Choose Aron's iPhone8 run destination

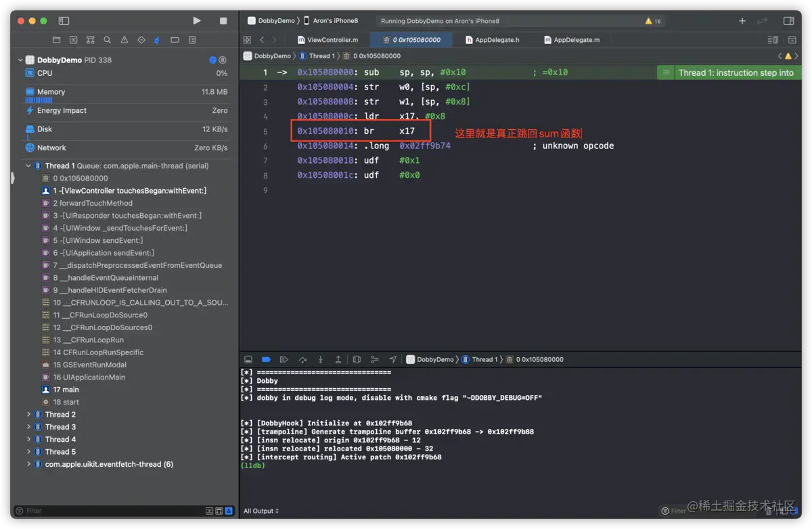pyautogui.click(x=331, y=21)
